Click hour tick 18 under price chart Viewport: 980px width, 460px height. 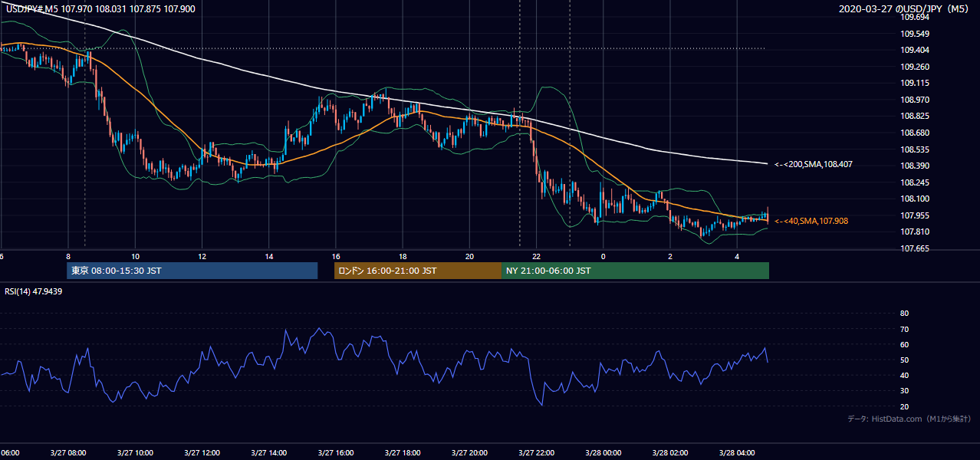pos(403,256)
